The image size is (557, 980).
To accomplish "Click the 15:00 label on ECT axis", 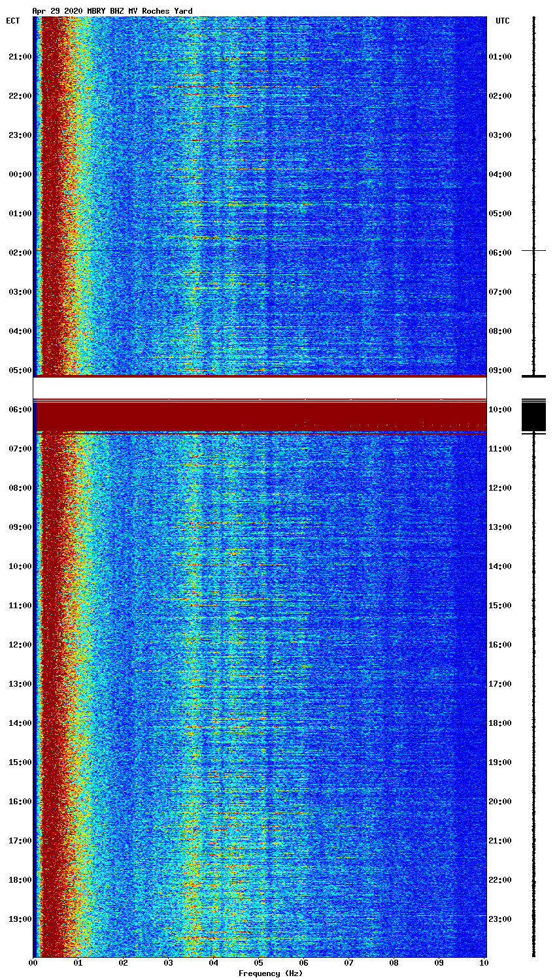I will (20, 762).
